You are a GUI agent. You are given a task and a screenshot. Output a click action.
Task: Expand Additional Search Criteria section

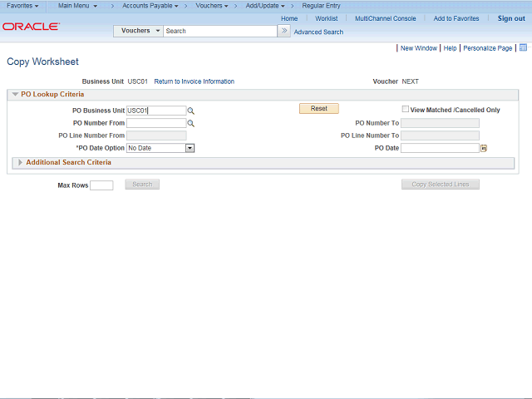click(20, 163)
